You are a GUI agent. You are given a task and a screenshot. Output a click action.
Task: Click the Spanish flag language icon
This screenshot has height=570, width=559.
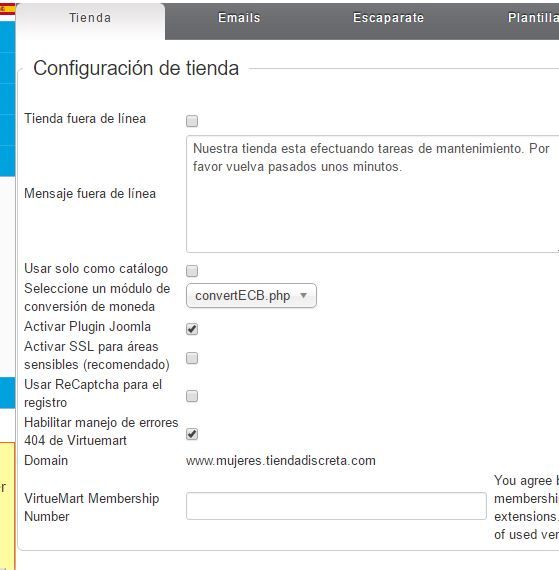tap(7, 9)
